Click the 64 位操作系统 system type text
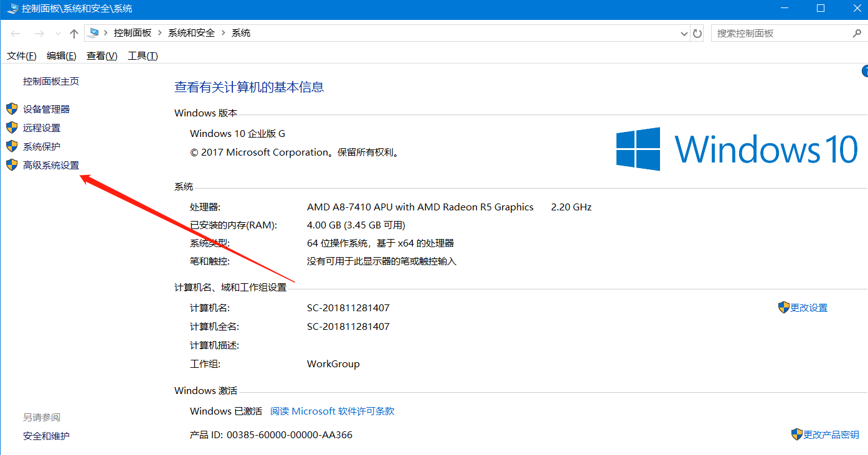The image size is (868, 455). 380,243
